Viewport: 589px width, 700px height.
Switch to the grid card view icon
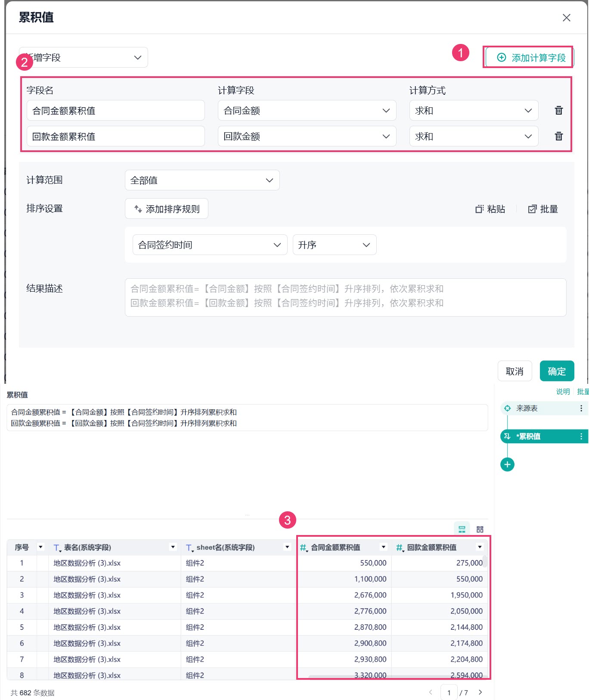point(480,529)
